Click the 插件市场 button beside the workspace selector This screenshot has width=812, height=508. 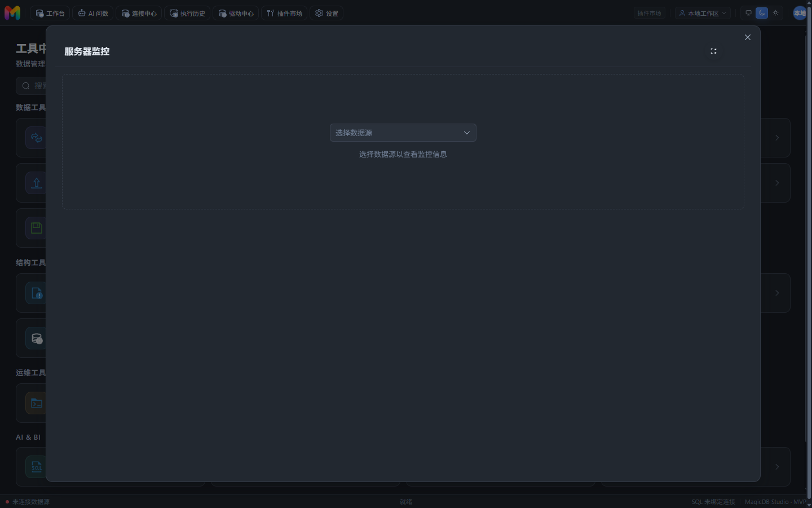coord(649,13)
